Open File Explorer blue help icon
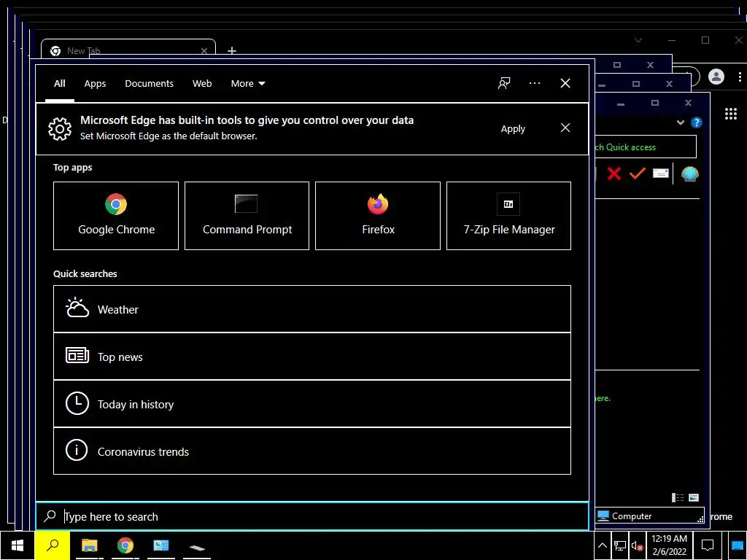Screen dimensions: 747x560 click(697, 122)
